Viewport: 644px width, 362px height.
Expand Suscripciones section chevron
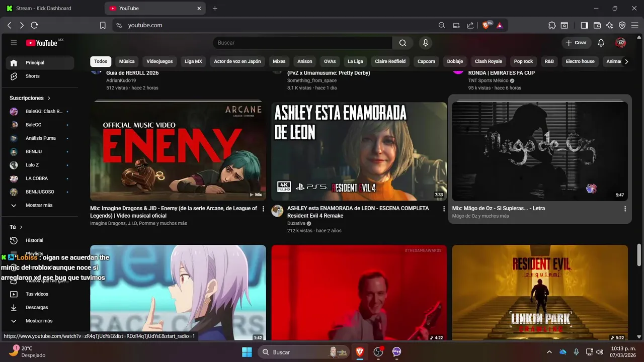coord(49,98)
